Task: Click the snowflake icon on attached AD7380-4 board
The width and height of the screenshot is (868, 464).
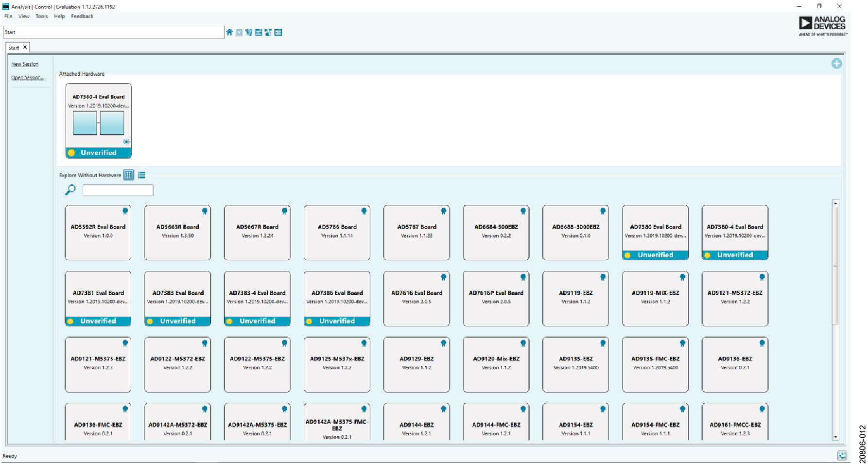Action: [126, 142]
